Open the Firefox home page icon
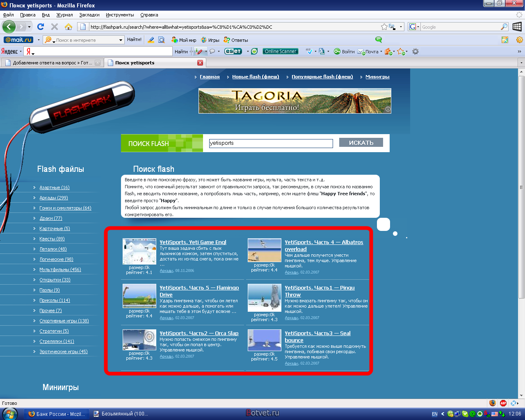Image resolution: width=525 pixels, height=420 pixels. (68, 27)
